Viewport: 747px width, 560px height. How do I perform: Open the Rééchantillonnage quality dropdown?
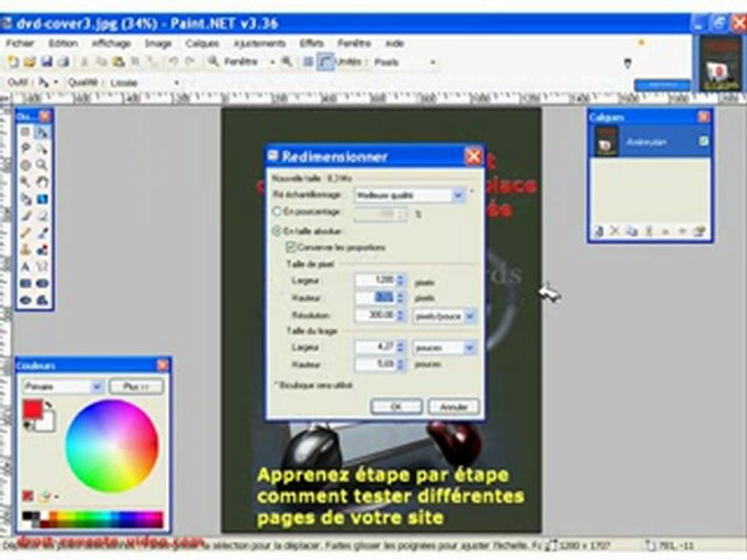coord(458,195)
